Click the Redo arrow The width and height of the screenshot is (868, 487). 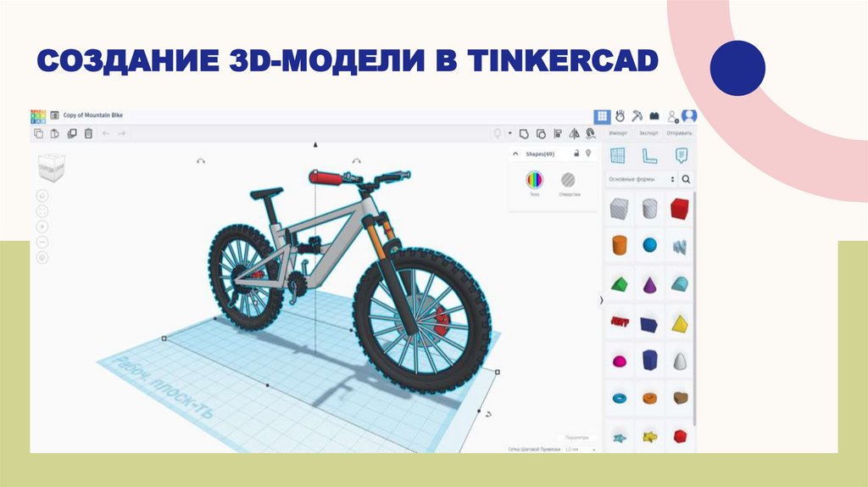coord(122,133)
